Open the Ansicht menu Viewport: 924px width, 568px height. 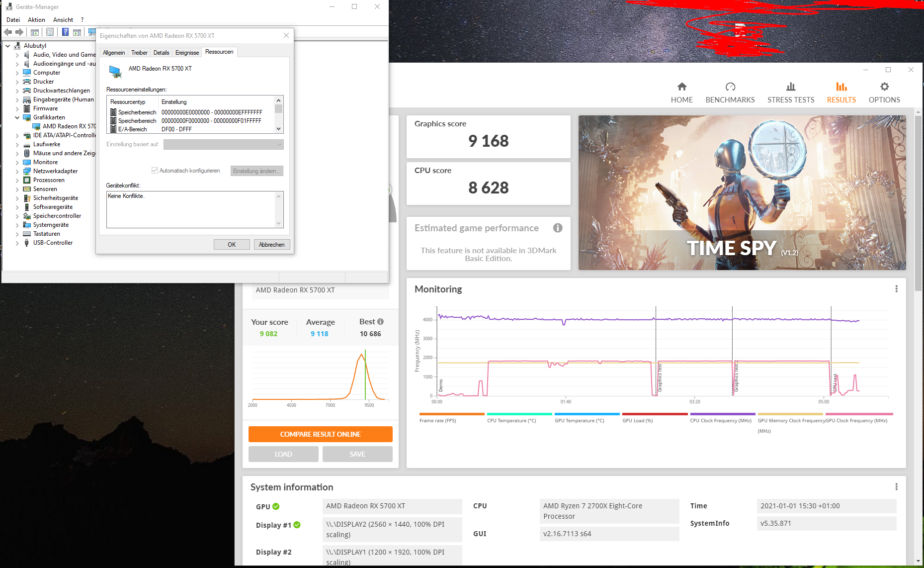[x=63, y=20]
